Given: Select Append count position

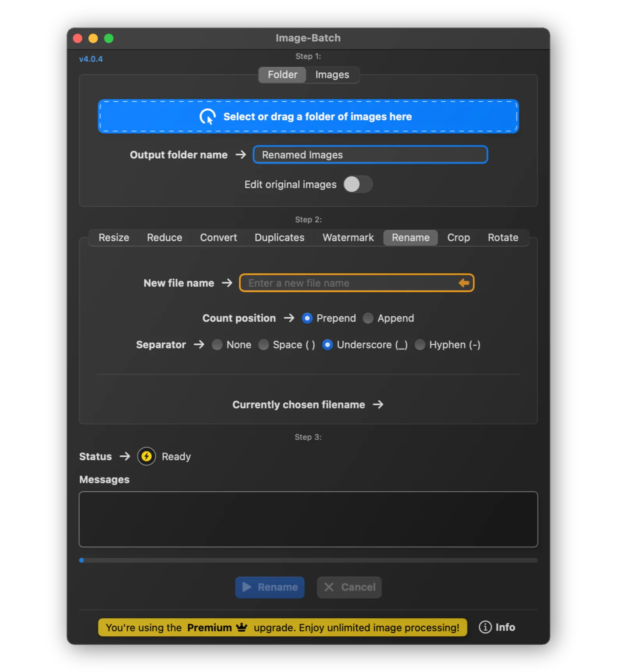Looking at the screenshot, I should click(x=368, y=318).
